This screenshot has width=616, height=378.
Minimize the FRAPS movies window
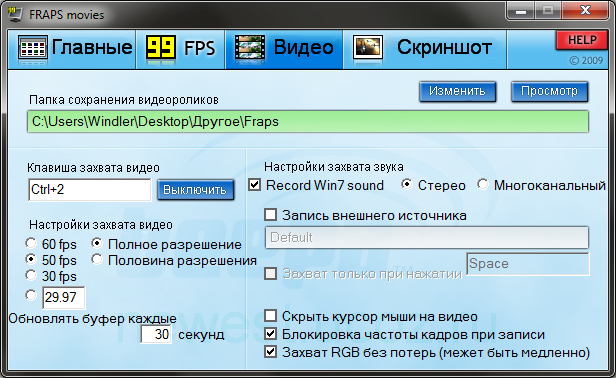521,11
